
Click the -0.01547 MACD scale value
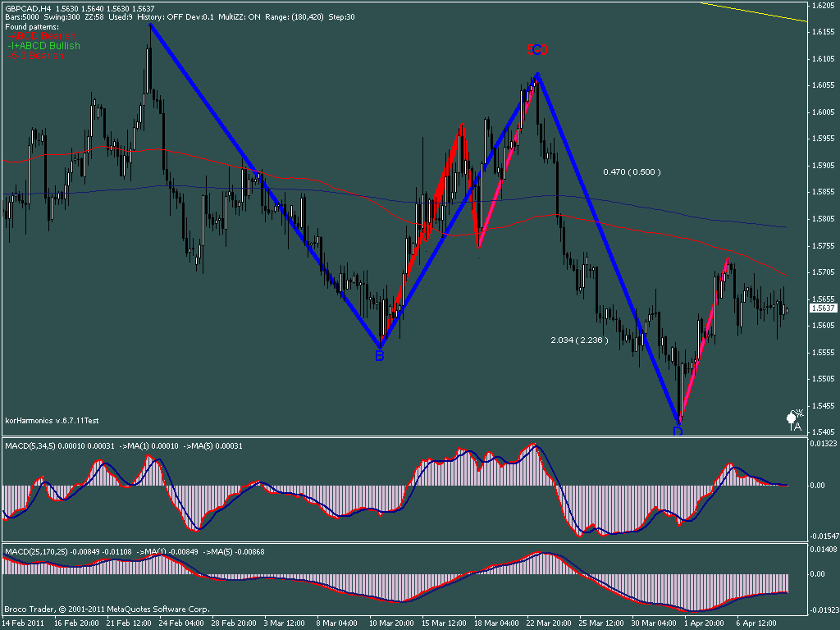824,536
